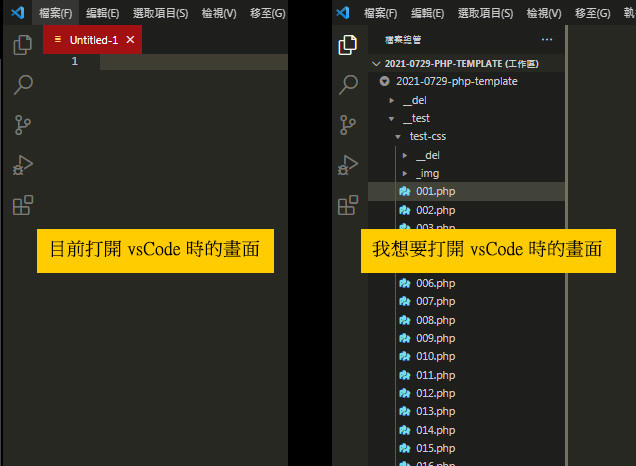The height and width of the screenshot is (466, 636).
Task: Click the PHP icon beside 001.php
Action: click(x=404, y=191)
